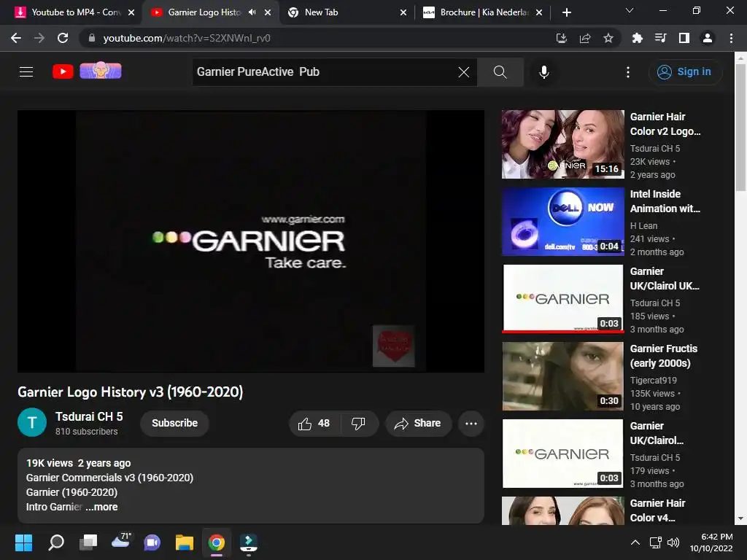The height and width of the screenshot is (560, 747).
Task: Open Chrome extensions puzzle icon
Action: pyautogui.click(x=637, y=38)
